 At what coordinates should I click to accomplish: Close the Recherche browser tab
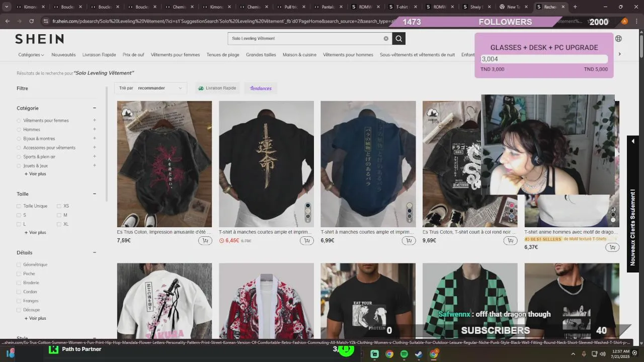click(563, 7)
